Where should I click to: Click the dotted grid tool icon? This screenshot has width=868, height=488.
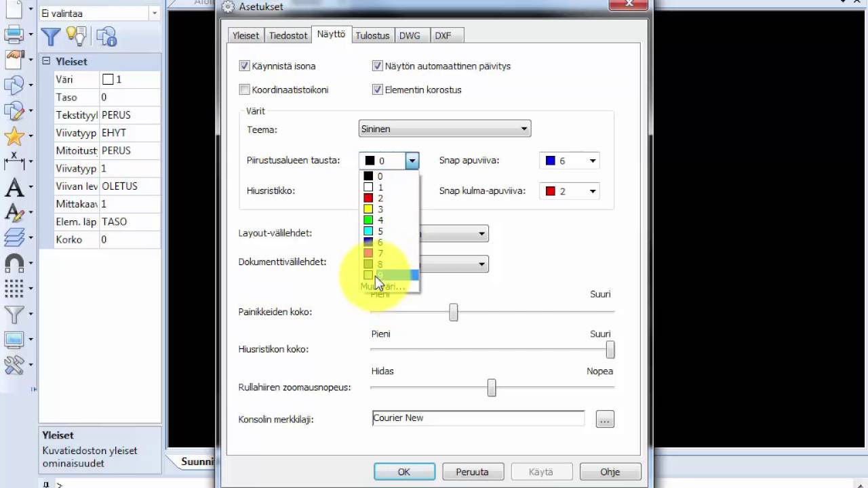14,289
